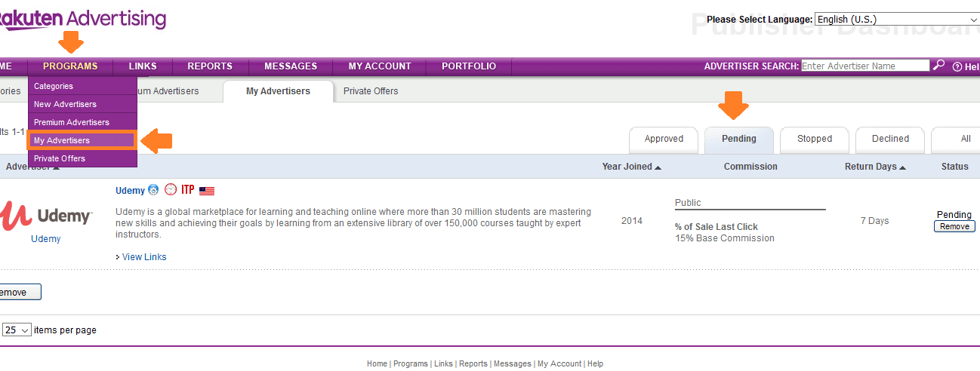This screenshot has width=980, height=371.
Task: Click the Help footer link
Action: (x=595, y=363)
